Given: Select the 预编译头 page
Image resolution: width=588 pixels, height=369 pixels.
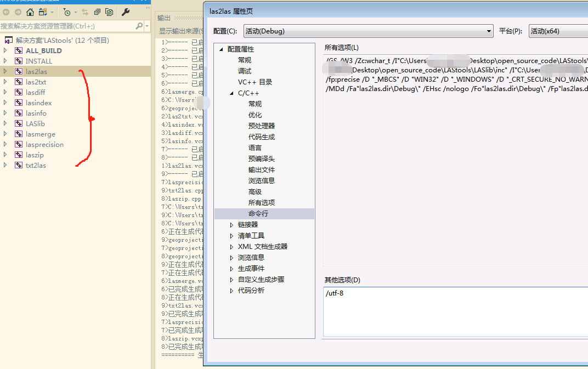Looking at the screenshot, I should [x=262, y=158].
